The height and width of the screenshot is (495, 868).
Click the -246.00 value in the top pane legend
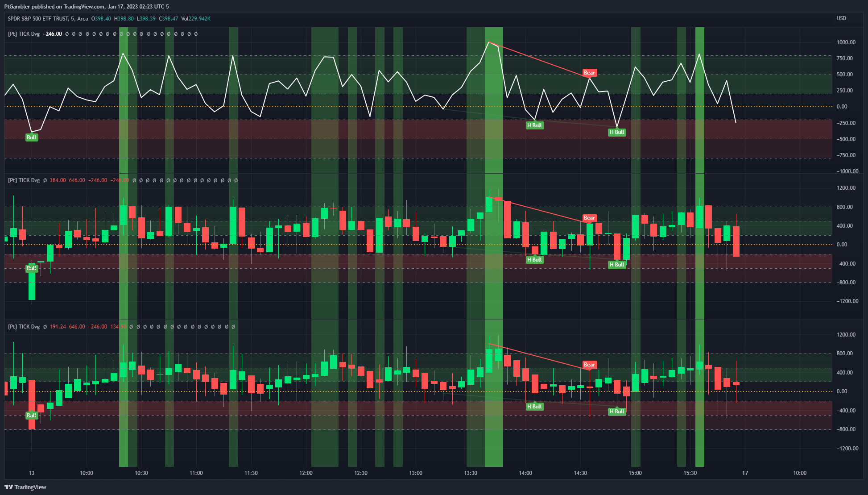point(53,34)
